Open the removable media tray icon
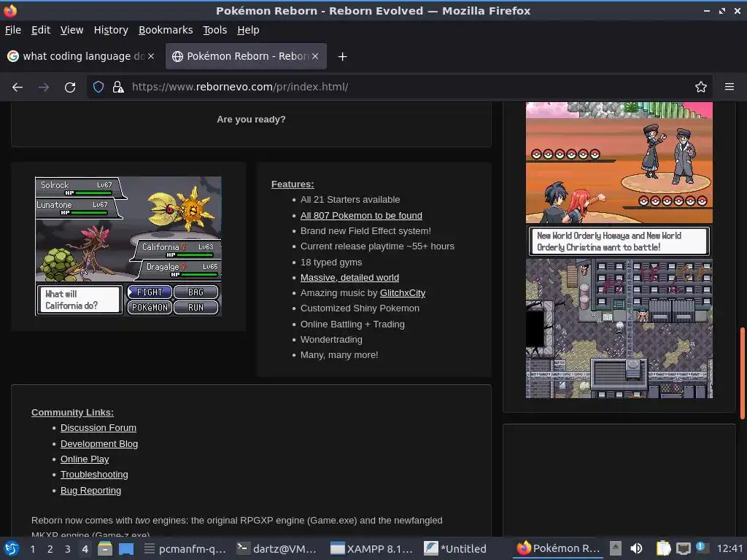This screenshot has height=560, width=747. point(616,549)
